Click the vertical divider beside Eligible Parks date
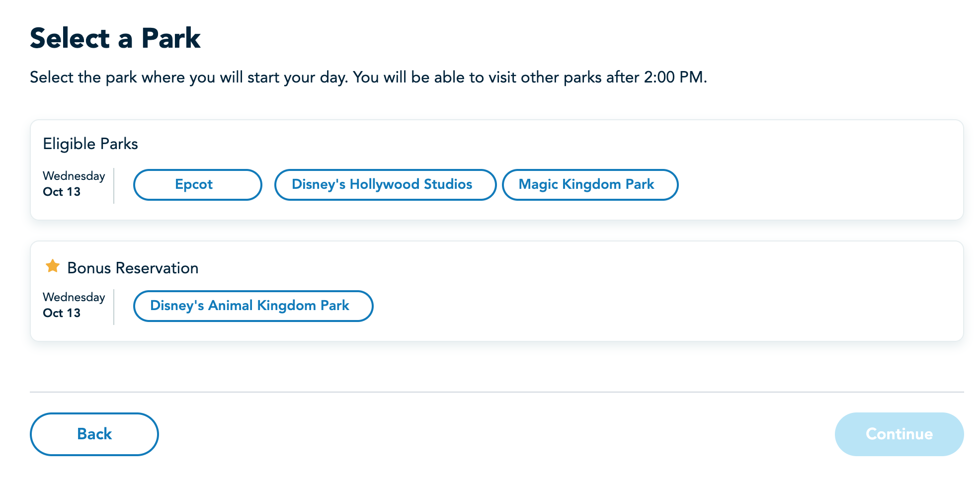Image resolution: width=980 pixels, height=483 pixels. point(114,185)
